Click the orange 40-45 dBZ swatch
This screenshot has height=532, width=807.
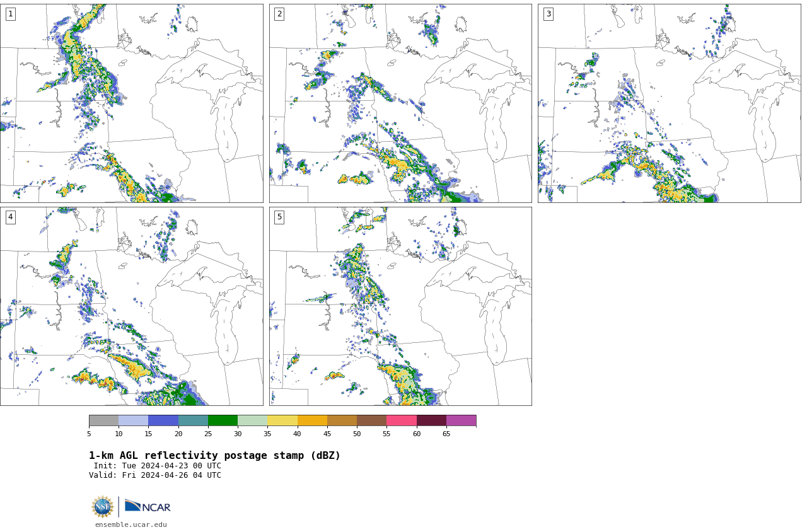click(x=312, y=420)
